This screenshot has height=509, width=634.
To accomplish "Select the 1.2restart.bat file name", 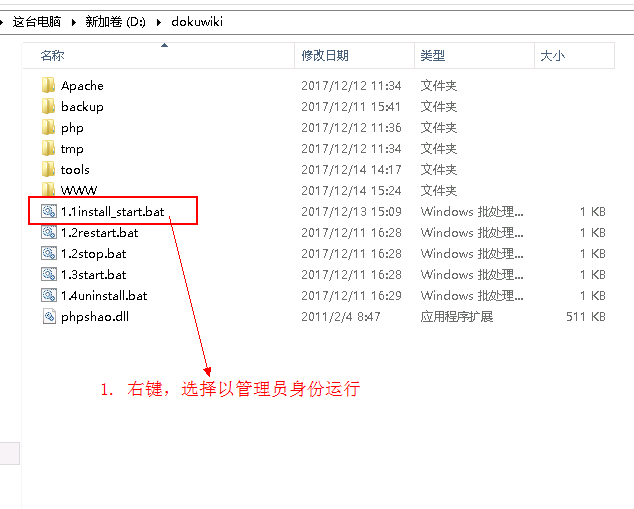I will click(99, 233).
